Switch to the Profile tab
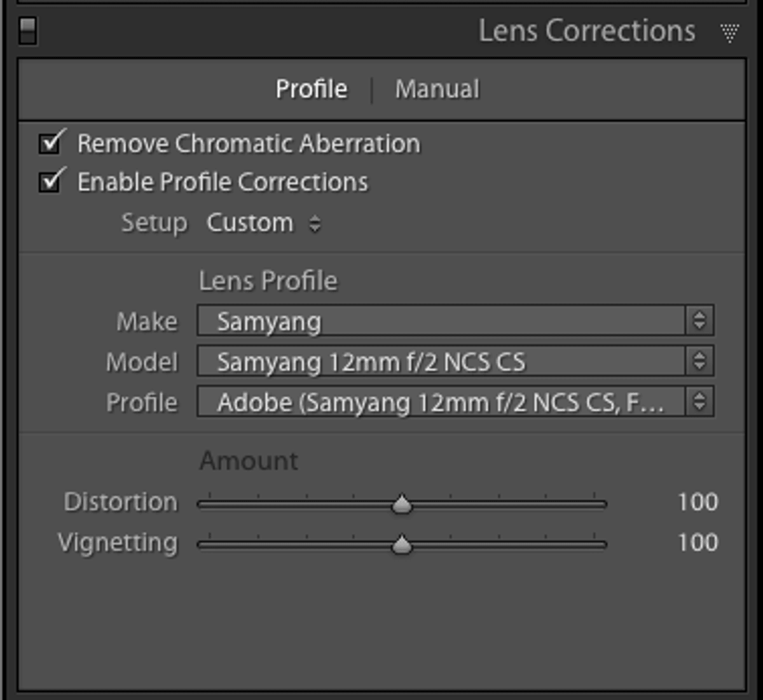763x700 pixels. (312, 89)
